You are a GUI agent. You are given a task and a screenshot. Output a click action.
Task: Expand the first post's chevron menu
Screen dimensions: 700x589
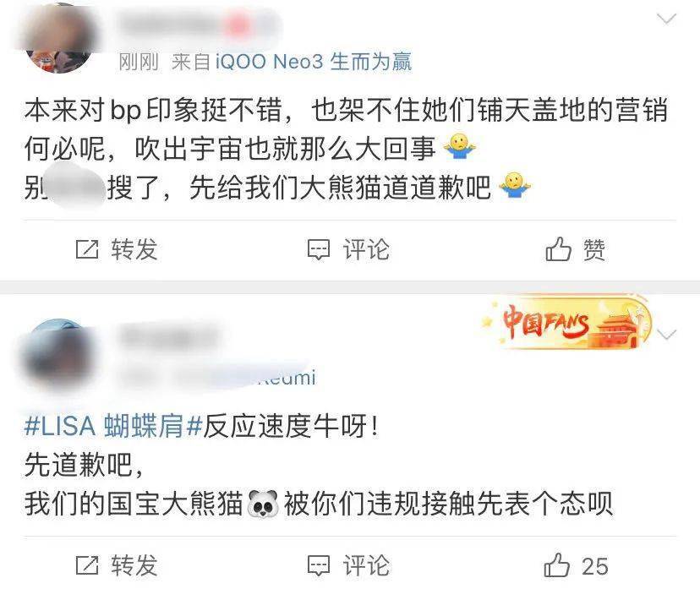tap(666, 19)
